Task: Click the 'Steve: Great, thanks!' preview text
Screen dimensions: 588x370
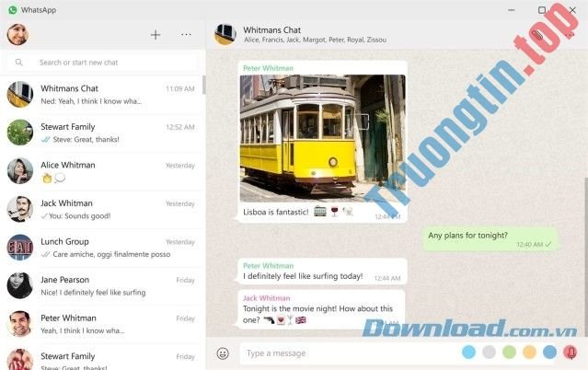Action: point(86,140)
